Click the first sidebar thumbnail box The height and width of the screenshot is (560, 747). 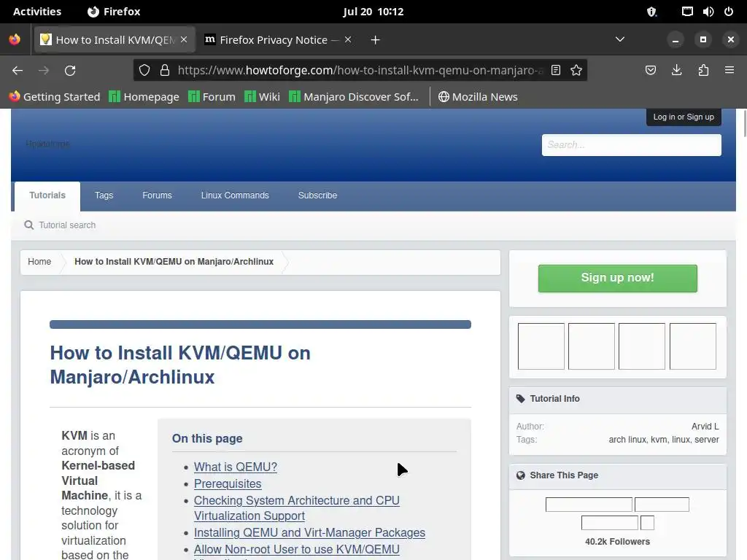541,346
